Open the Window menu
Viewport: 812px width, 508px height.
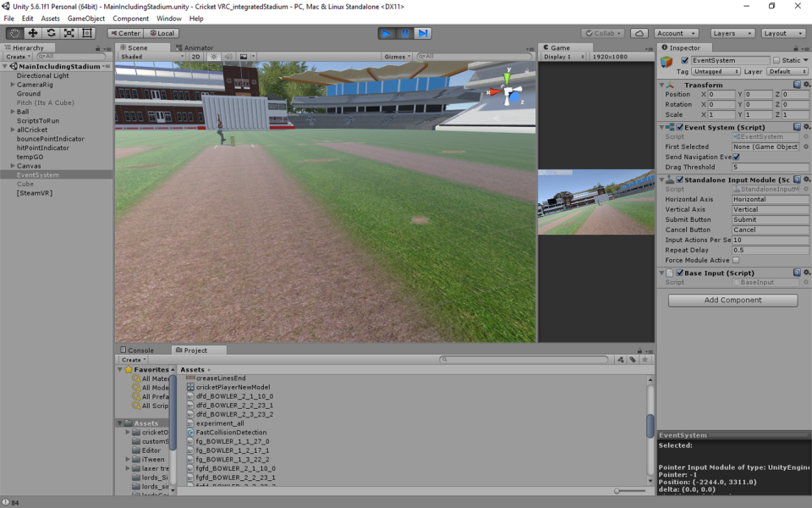tap(169, 19)
